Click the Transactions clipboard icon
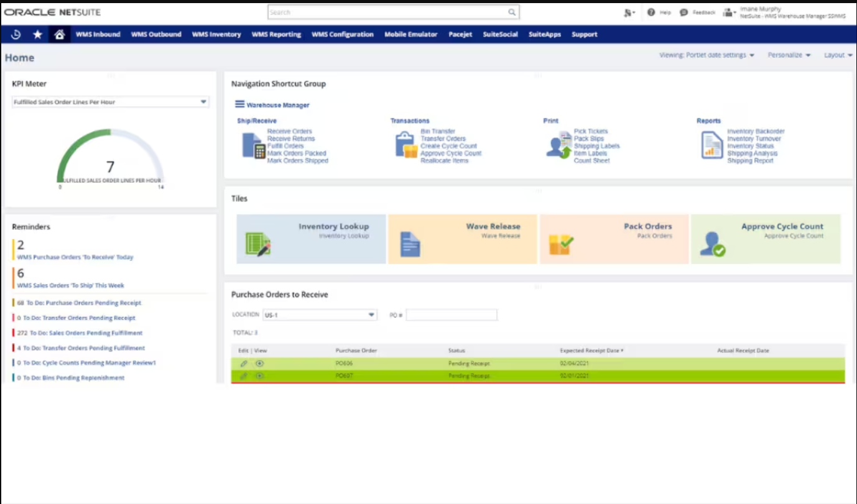The image size is (857, 504). point(403,144)
